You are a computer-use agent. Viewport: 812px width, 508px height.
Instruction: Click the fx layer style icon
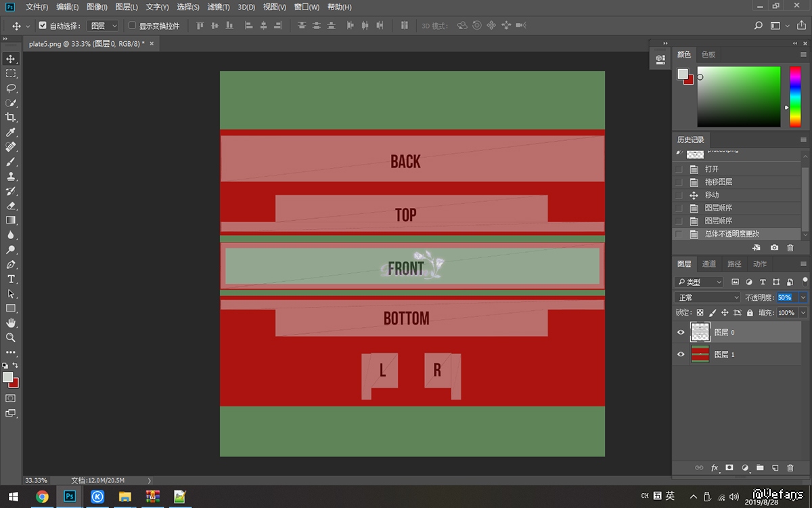click(x=715, y=467)
